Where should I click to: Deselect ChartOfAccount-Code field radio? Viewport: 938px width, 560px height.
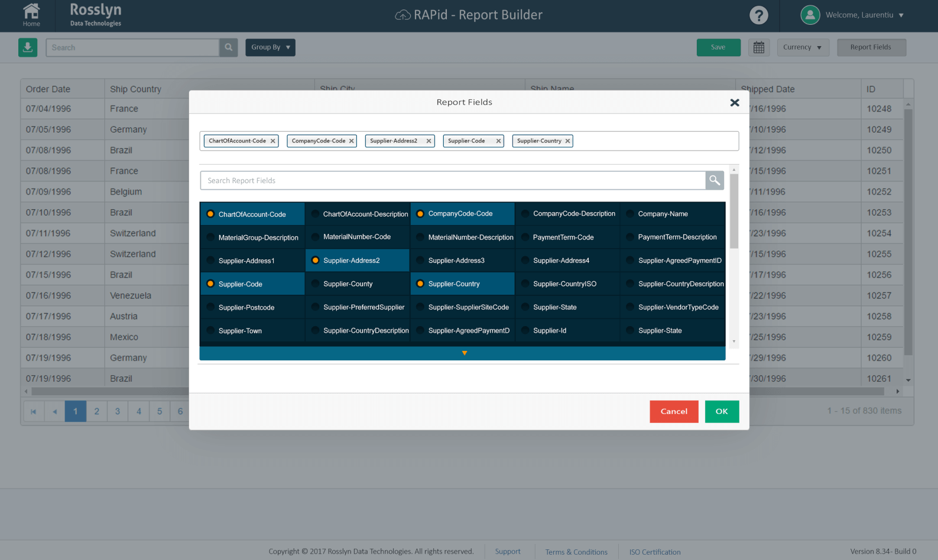click(210, 214)
